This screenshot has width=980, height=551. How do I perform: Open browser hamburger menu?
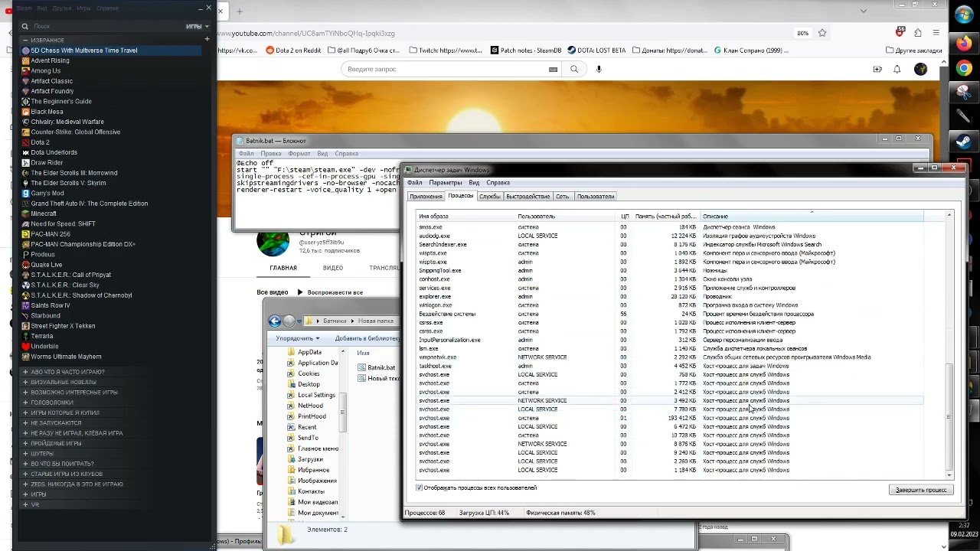click(x=938, y=33)
